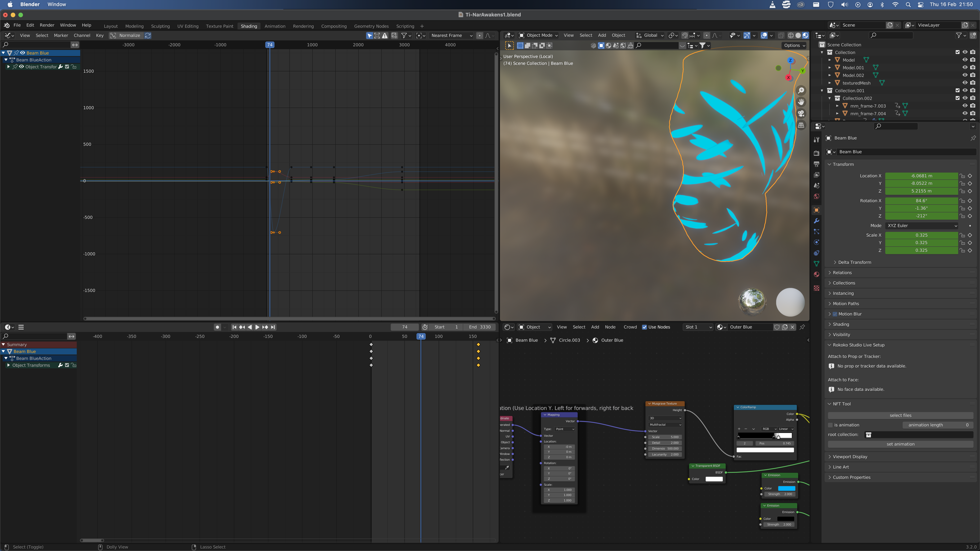Image resolution: width=980 pixels, height=551 pixels.
Task: Click the timeline auto-keying record button
Action: [217, 327]
